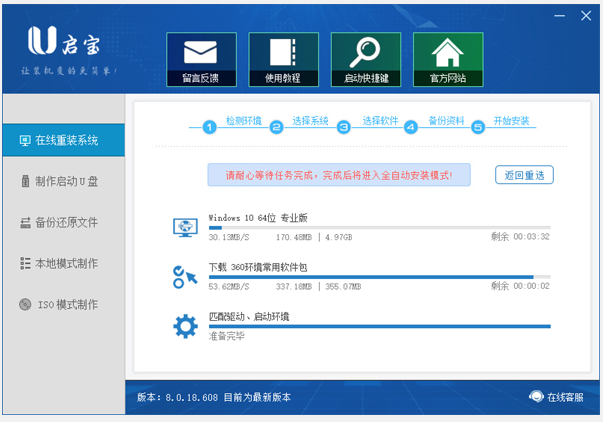This screenshot has height=422, width=603.
Task: Click the 匹配驱动、启动环境 title
Action: coord(249,316)
